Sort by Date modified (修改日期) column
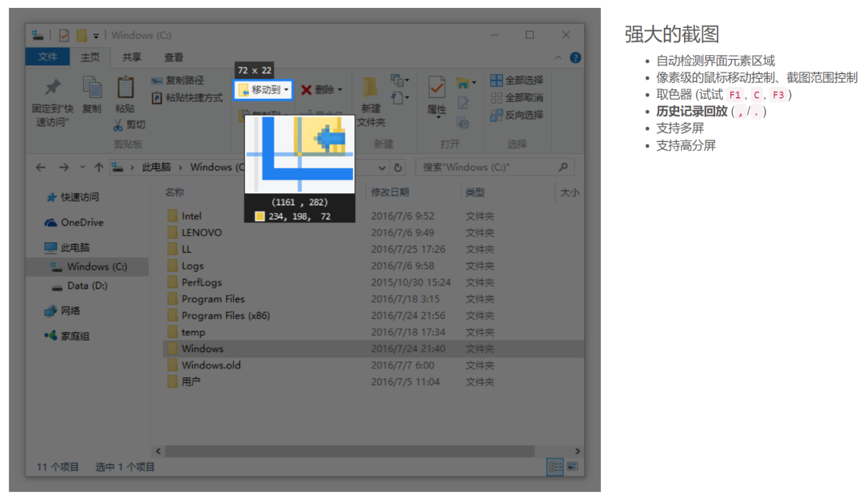 click(x=389, y=192)
